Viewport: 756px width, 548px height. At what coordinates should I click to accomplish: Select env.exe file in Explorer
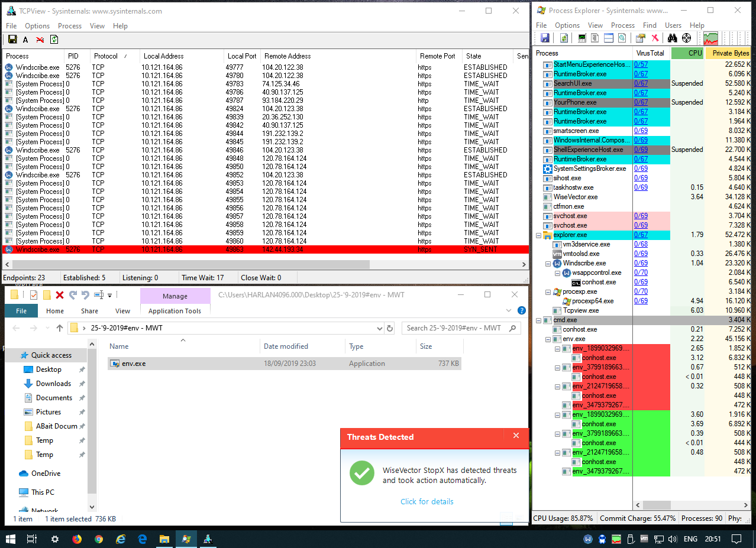click(x=284, y=364)
